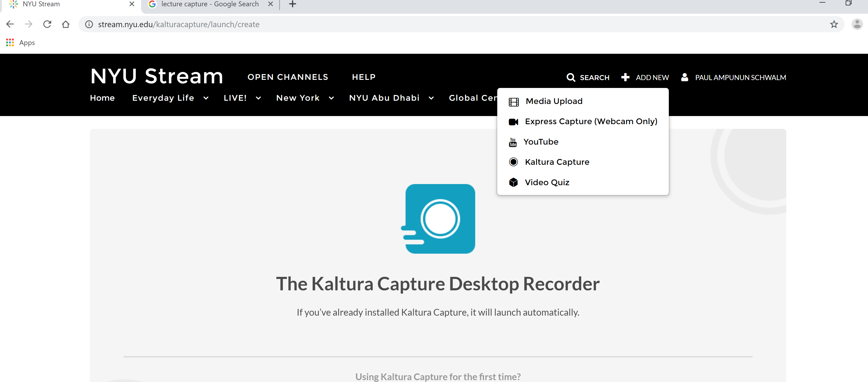This screenshot has height=382, width=868.
Task: Expand the NYU Abu Dhabi dropdown
Action: click(x=431, y=98)
